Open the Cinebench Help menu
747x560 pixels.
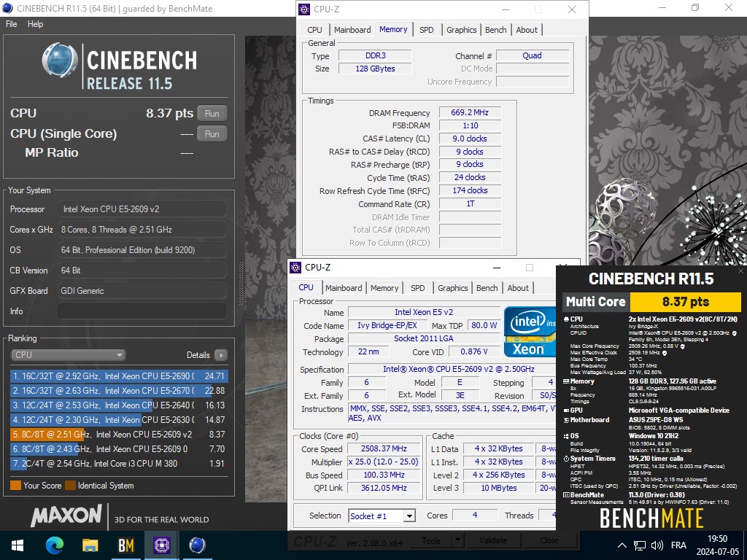coord(35,24)
